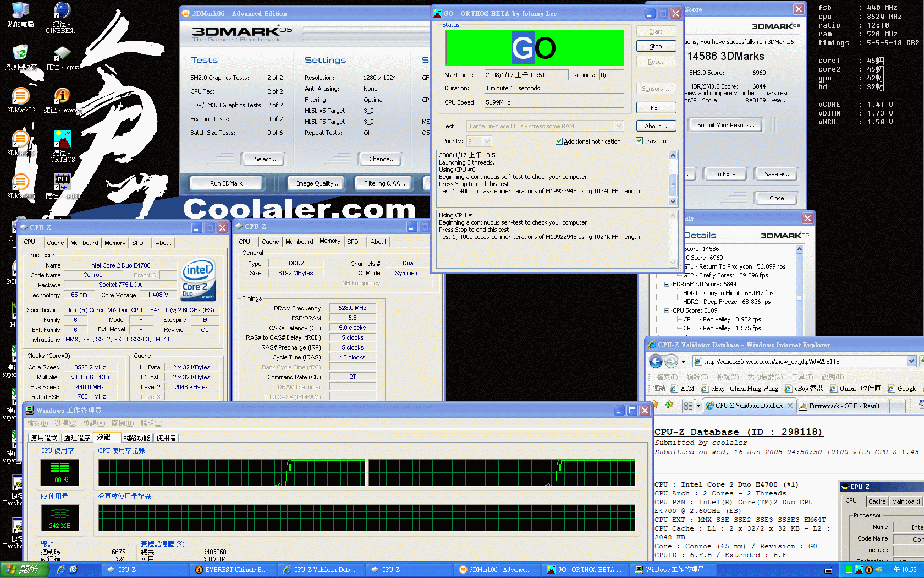924x578 pixels.
Task: Click To Excel button in 3DMark Score
Action: click(x=725, y=174)
